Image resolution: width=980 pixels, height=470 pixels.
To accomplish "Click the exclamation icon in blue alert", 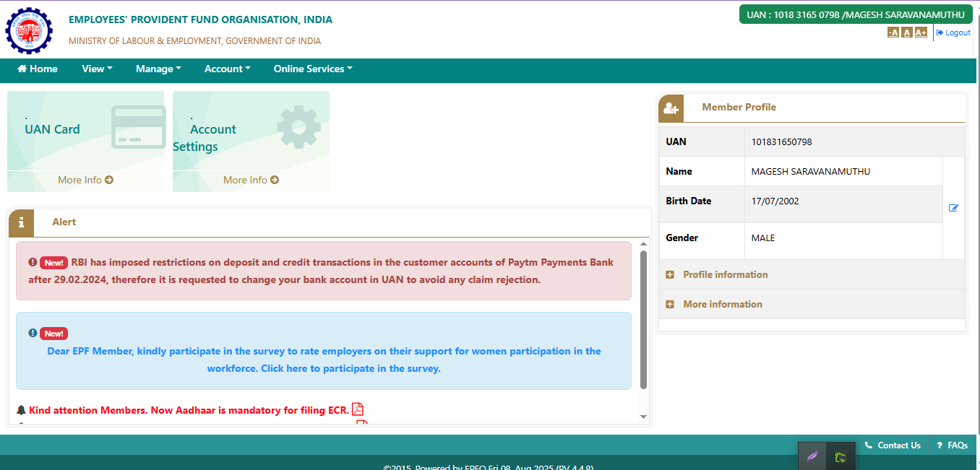I will pyautogui.click(x=33, y=333).
